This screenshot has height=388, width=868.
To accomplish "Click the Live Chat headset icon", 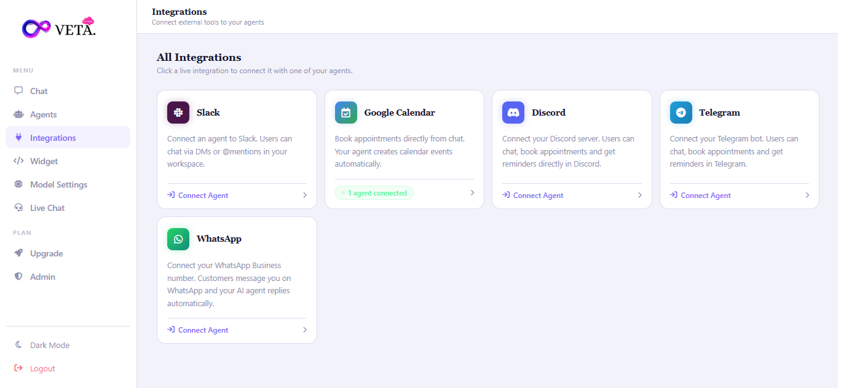I will [18, 208].
